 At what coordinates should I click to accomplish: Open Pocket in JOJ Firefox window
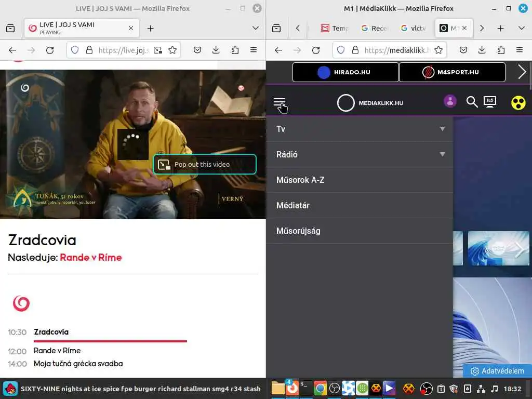[197, 50]
